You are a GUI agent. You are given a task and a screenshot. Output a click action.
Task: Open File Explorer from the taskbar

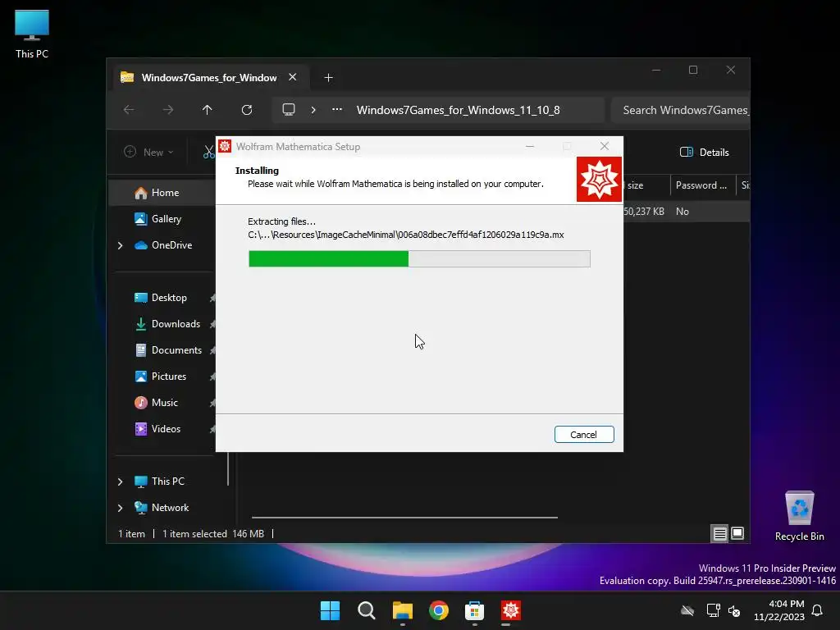(402, 610)
